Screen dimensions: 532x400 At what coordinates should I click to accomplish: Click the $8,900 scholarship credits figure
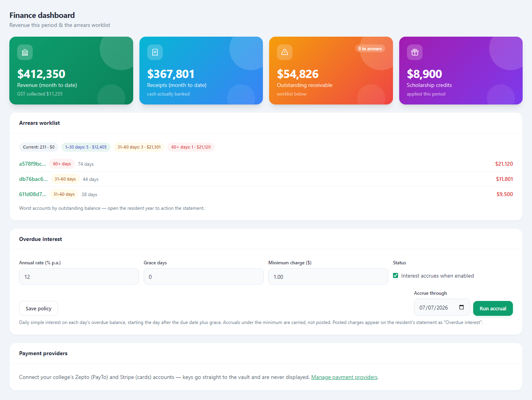click(425, 74)
